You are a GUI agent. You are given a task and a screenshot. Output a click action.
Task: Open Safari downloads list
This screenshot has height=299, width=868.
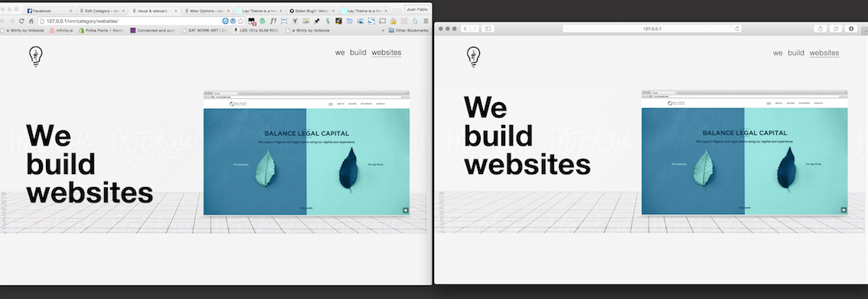[851, 28]
